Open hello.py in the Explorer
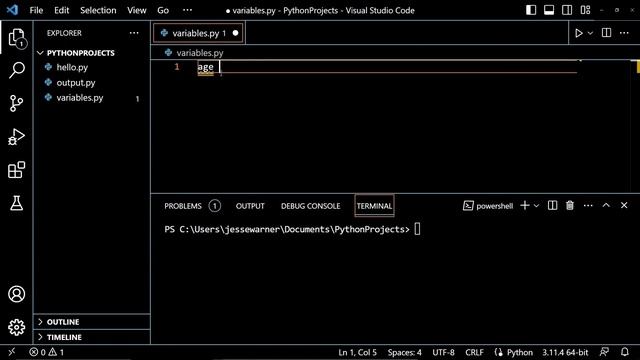The image size is (640, 360). point(72,67)
